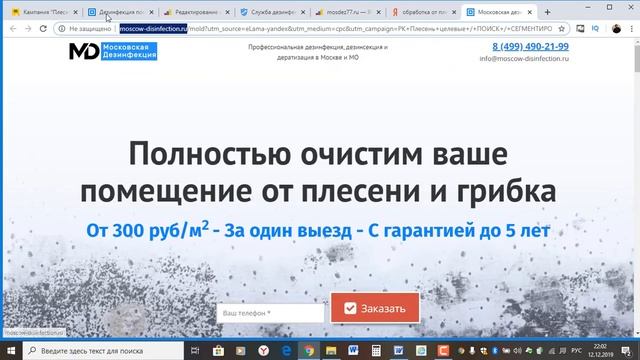Open the IQ extension icon
Image resolution: width=640 pixels, height=360 pixels.
[595, 29]
